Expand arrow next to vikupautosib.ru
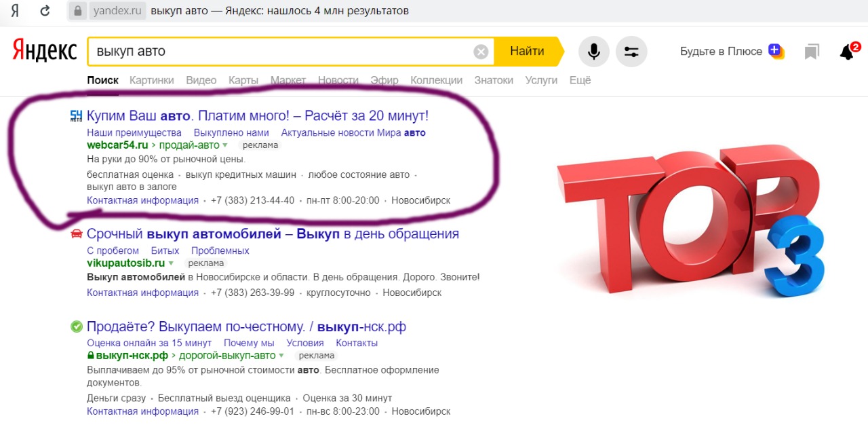 point(171,263)
